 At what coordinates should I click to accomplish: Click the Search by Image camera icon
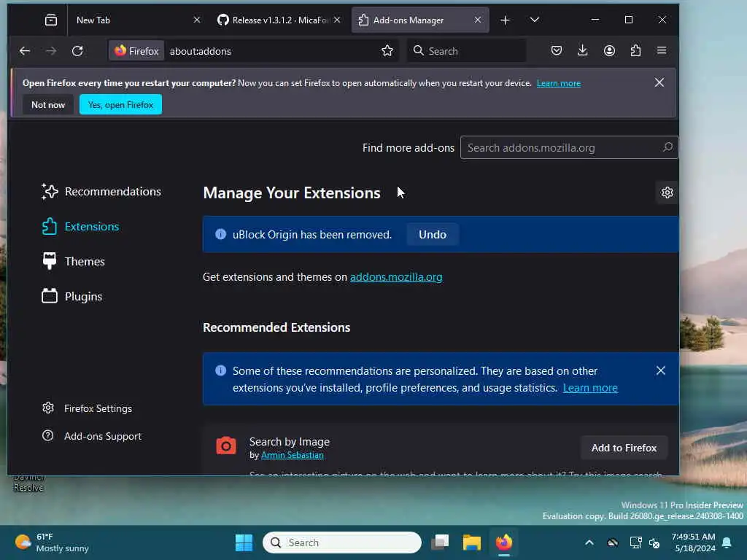226,446
